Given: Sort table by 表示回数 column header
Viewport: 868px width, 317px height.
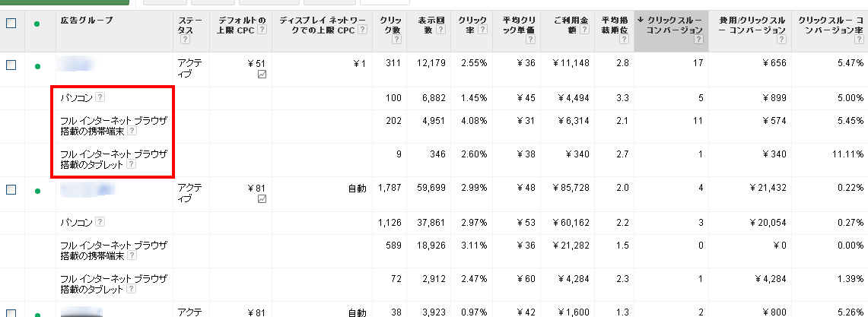Looking at the screenshot, I should tap(428, 25).
